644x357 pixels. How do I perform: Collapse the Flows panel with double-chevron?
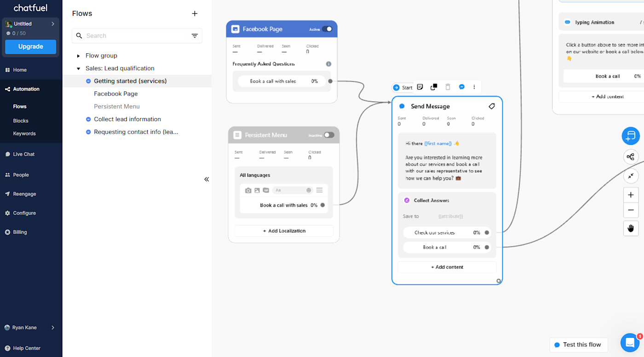(x=207, y=179)
